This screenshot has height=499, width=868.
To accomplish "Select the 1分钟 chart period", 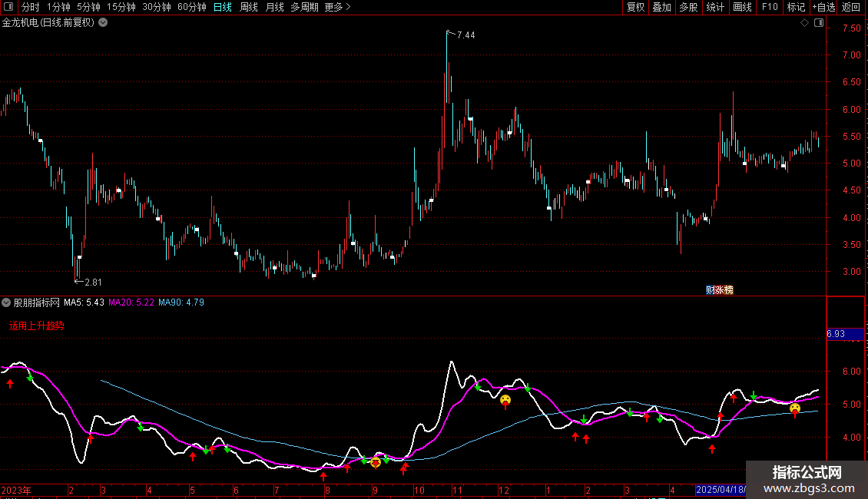I will (x=58, y=7).
